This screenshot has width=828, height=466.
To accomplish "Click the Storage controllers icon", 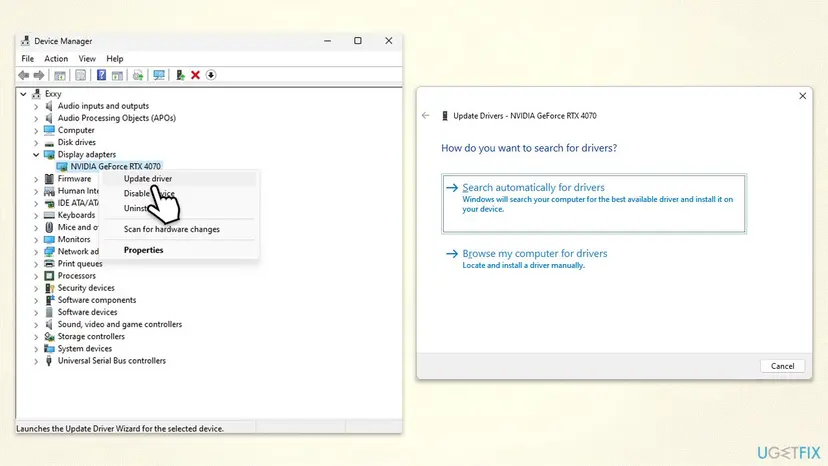I will [x=49, y=337].
